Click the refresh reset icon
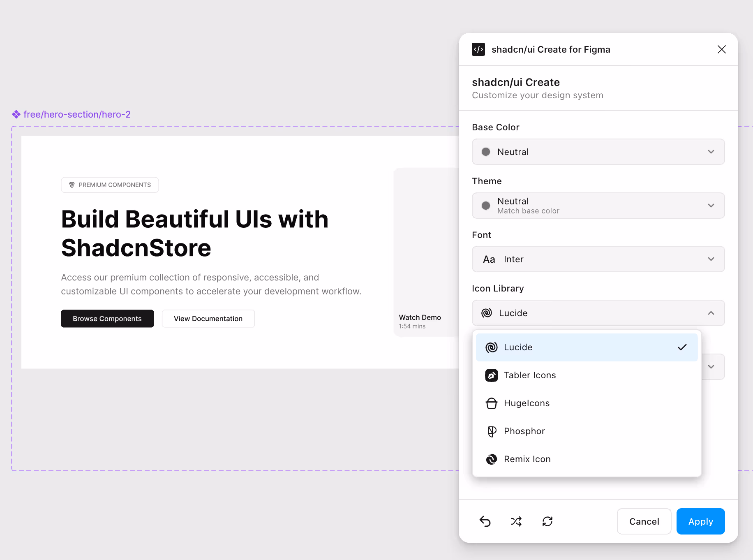Screen dimensions: 753x560 click(547, 521)
